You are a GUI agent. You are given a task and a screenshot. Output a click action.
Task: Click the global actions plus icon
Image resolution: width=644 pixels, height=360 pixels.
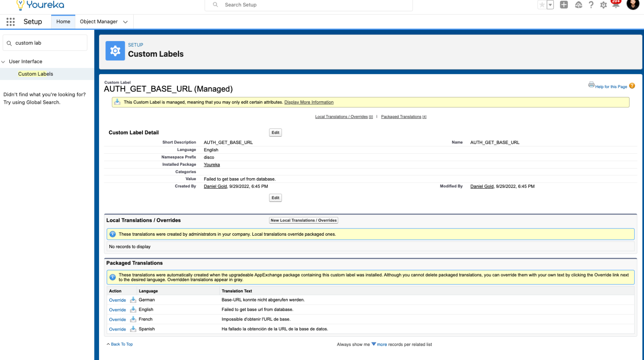pyautogui.click(x=564, y=5)
